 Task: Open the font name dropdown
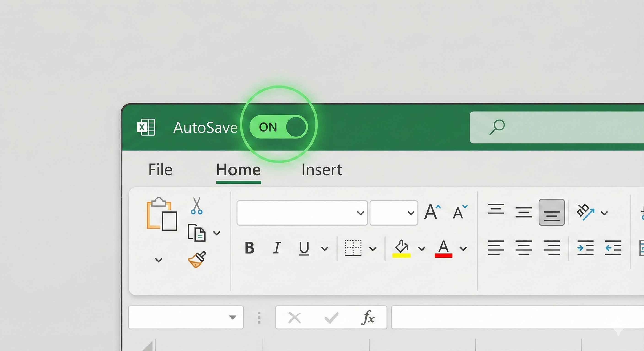(360, 213)
